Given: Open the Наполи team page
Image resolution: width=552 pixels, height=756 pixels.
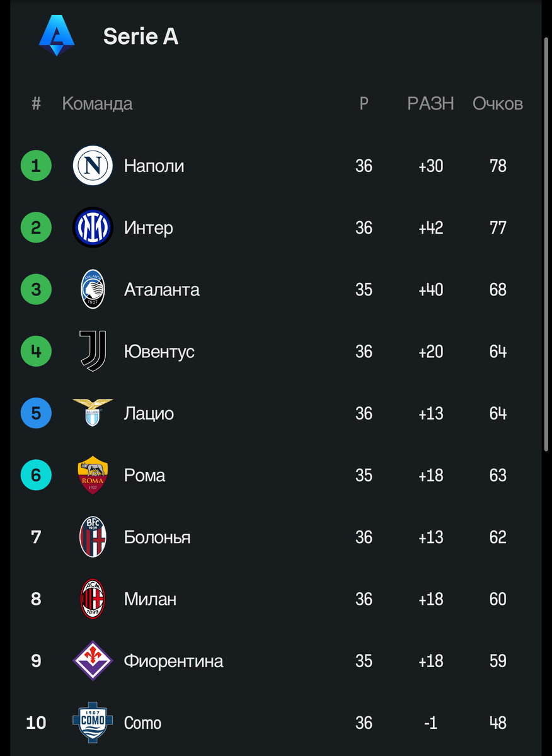Looking at the screenshot, I should click(x=154, y=166).
